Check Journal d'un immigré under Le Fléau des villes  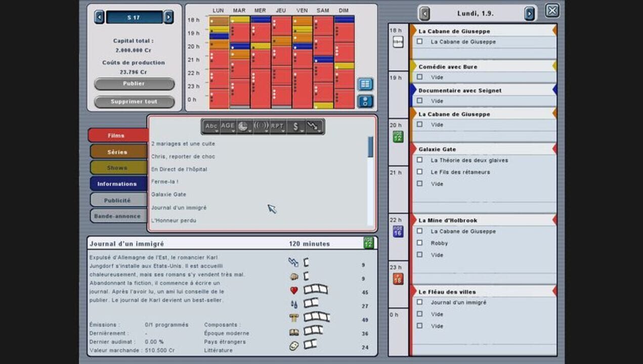pos(420,302)
